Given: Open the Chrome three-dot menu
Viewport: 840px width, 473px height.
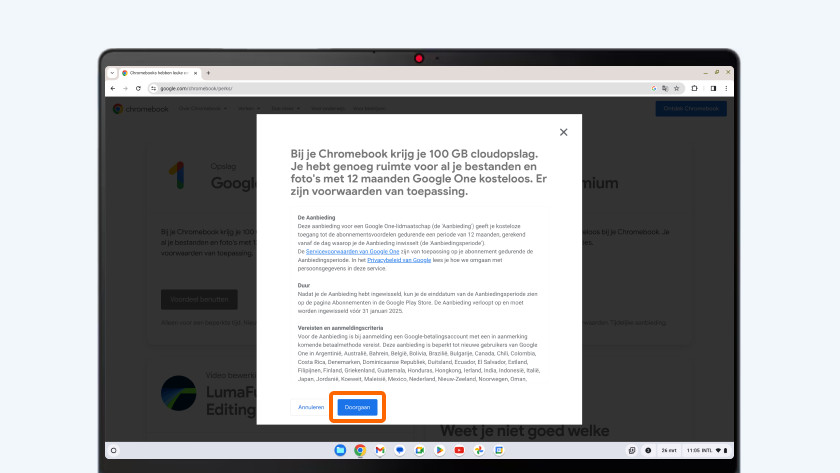Looking at the screenshot, I should coord(726,88).
